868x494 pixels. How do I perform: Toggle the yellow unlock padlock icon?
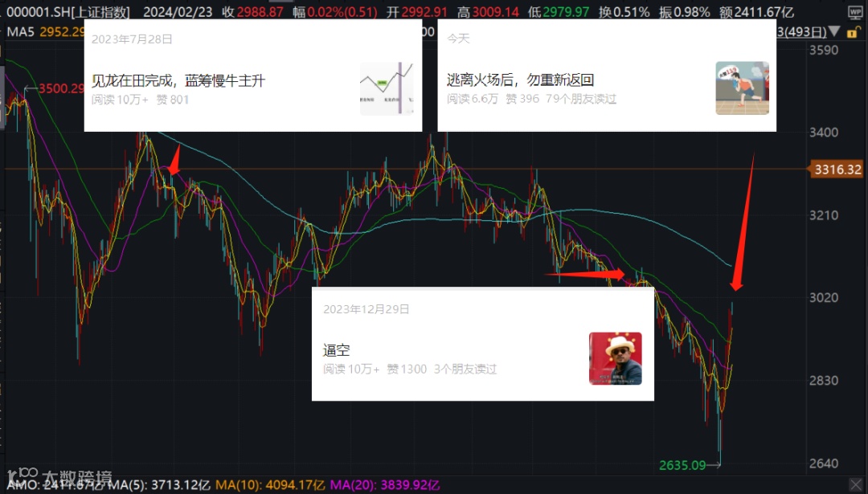pos(853,33)
